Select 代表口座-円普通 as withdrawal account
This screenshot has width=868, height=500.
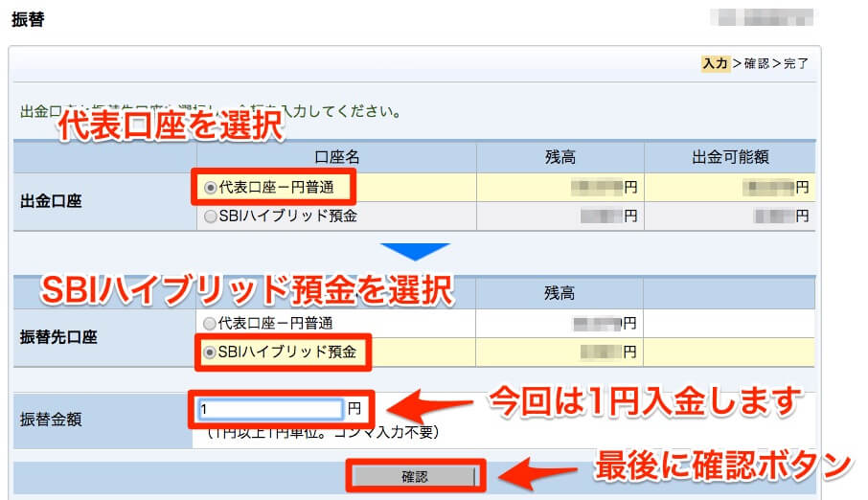[x=211, y=188]
